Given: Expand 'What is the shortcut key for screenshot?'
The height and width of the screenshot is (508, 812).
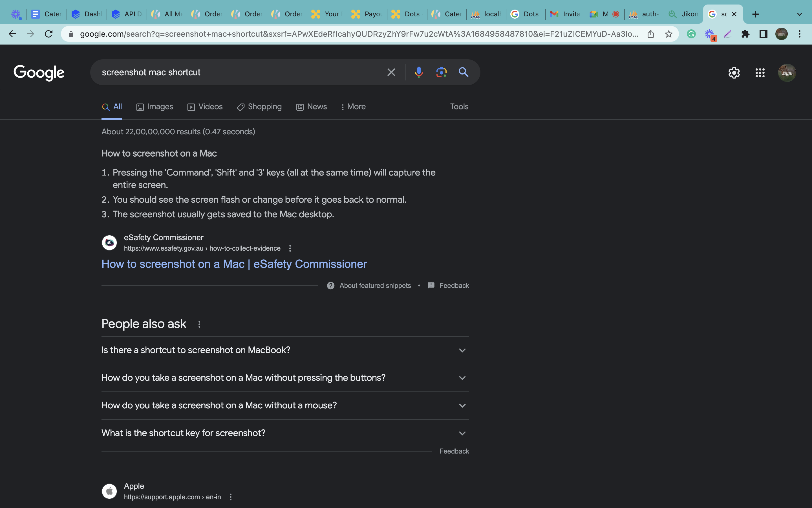Looking at the screenshot, I should pos(285,433).
